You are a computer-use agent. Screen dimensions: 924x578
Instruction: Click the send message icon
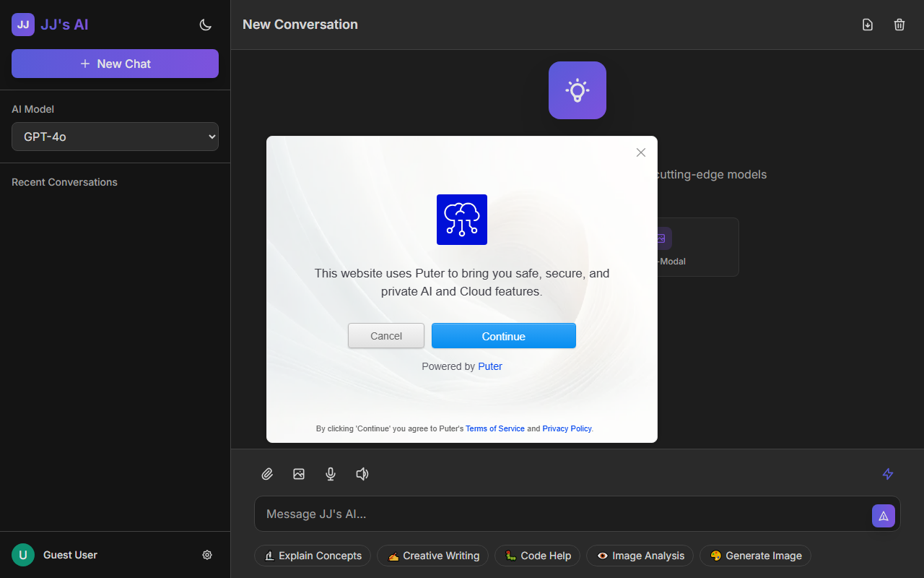coord(884,515)
